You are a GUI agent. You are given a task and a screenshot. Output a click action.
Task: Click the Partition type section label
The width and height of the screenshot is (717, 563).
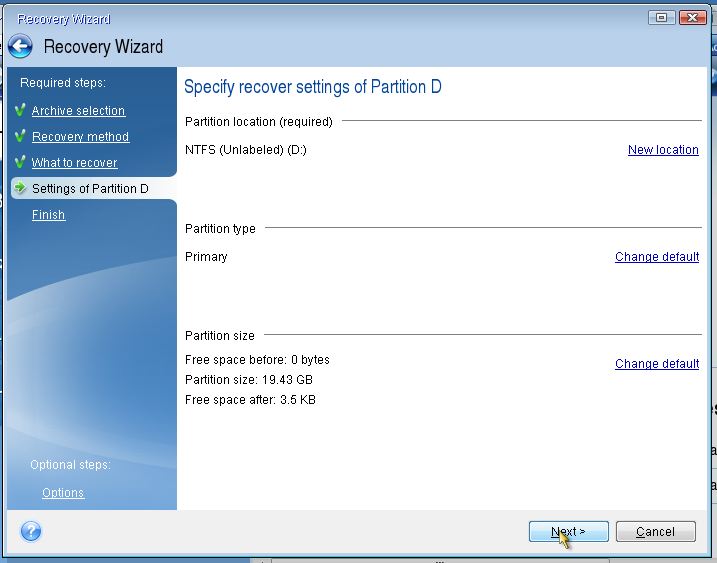click(x=220, y=228)
